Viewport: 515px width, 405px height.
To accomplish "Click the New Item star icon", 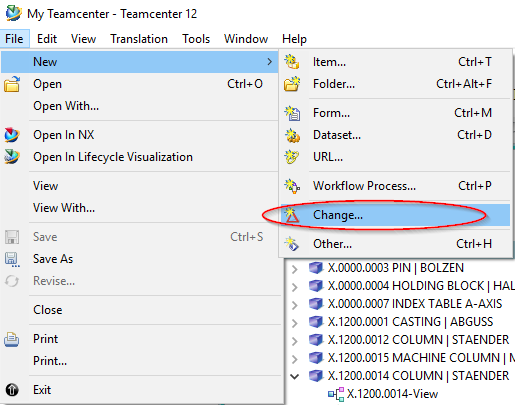I will [292, 62].
